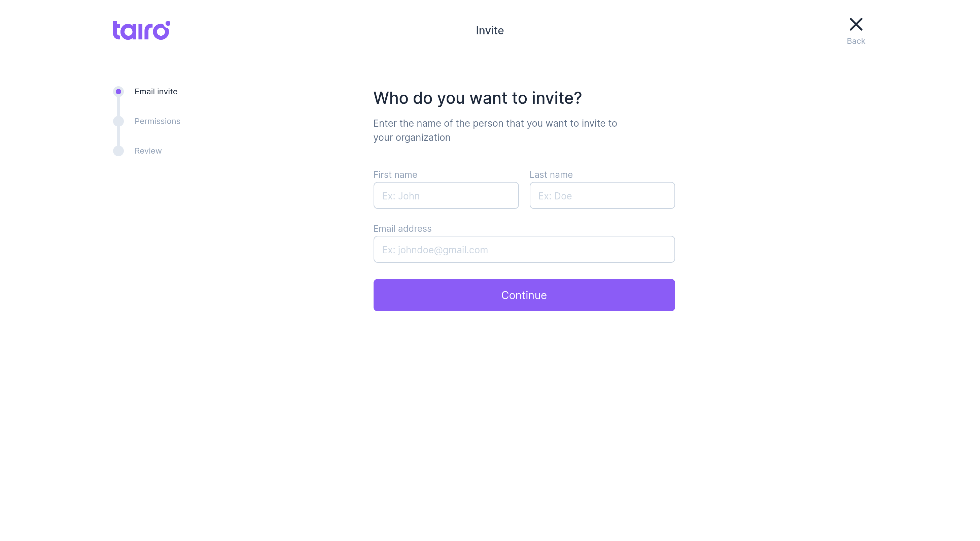
Task: Select the Email invite step in the wizard
Action: pyautogui.click(x=155, y=91)
